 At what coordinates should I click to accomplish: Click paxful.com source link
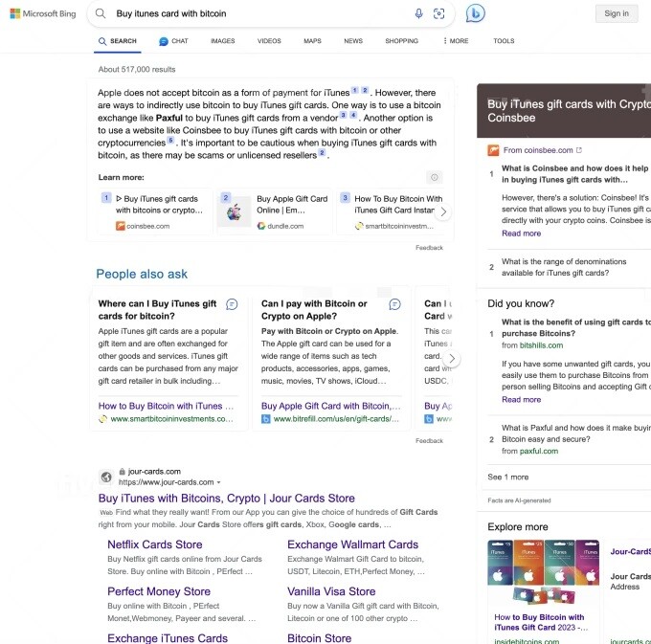click(539, 451)
